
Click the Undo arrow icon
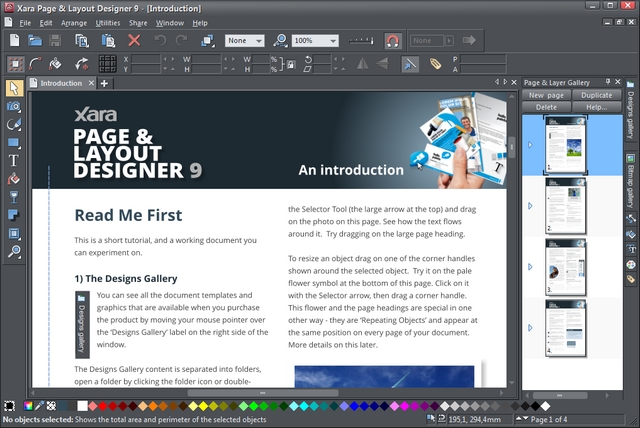pos(160,40)
